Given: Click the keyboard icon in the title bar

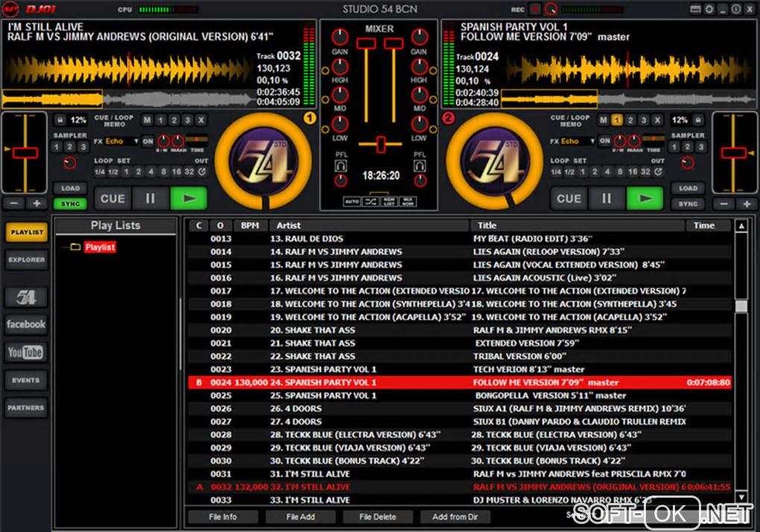Looking at the screenshot, I should 695,9.
